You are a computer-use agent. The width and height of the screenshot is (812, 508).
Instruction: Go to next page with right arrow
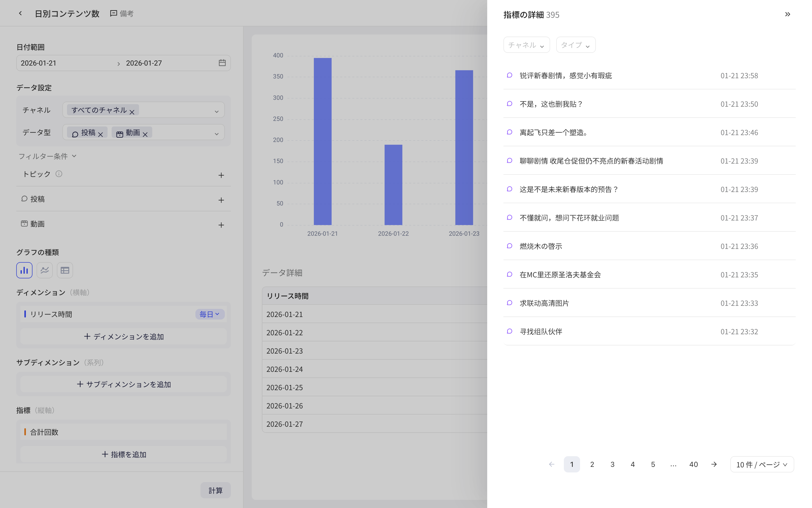pos(714,464)
